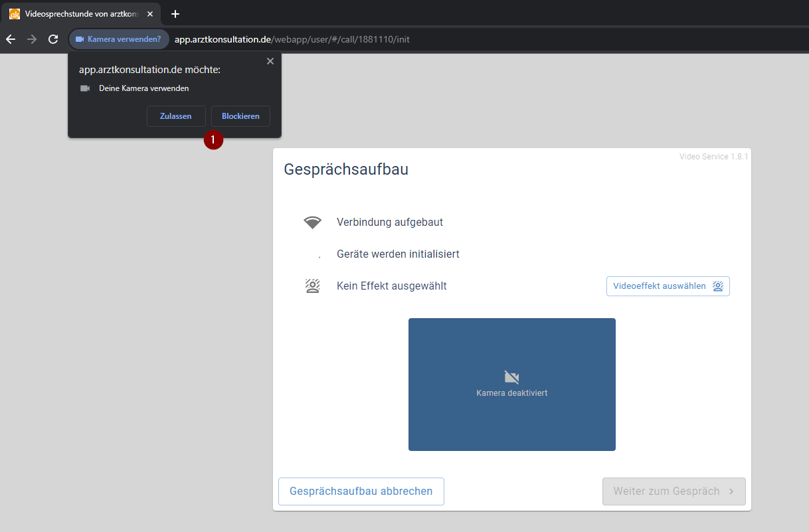809x532 pixels.
Task: Open the 'Videoeffekt auswählen' selector
Action: point(668,286)
